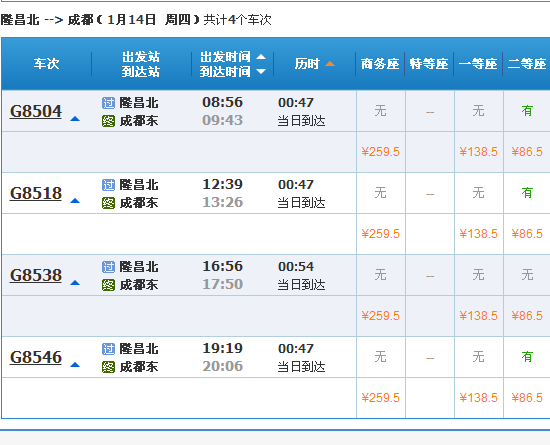This screenshot has width=550, height=445.
Task: Collapse G8538 price row arrow
Action: [75, 283]
